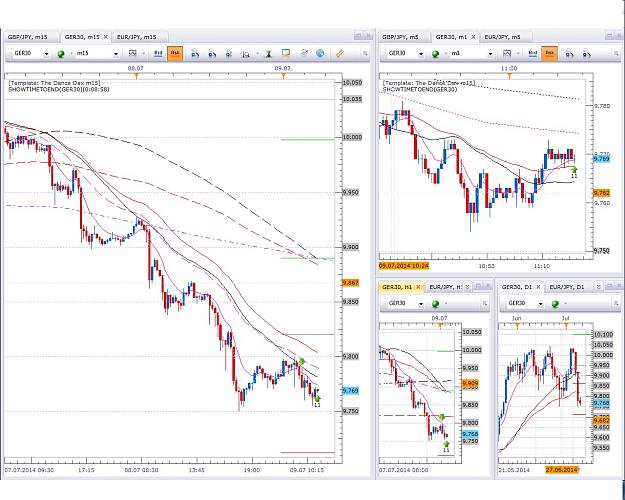Click 9.682 orange price label on D1 chart
Screen dimensions: 625x500
coord(601,420)
